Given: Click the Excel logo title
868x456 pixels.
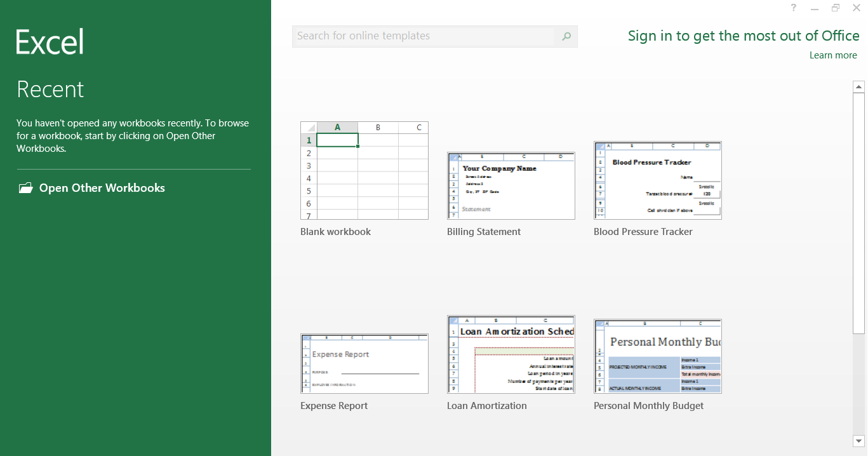Looking at the screenshot, I should click(50, 41).
